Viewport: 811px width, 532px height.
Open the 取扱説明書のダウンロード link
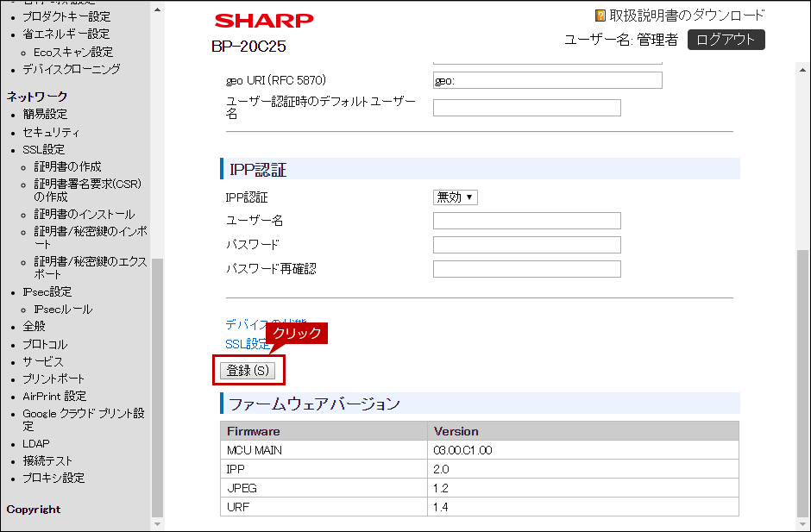[x=687, y=16]
